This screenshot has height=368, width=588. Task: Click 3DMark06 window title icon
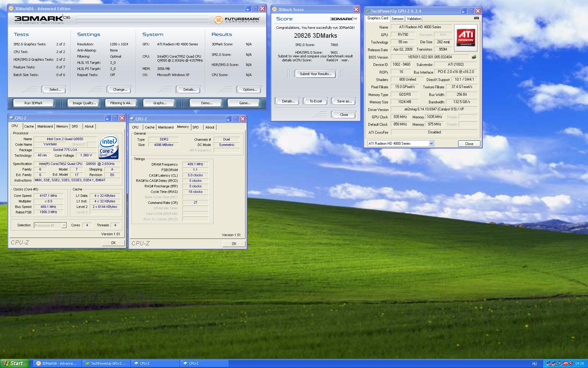point(12,9)
